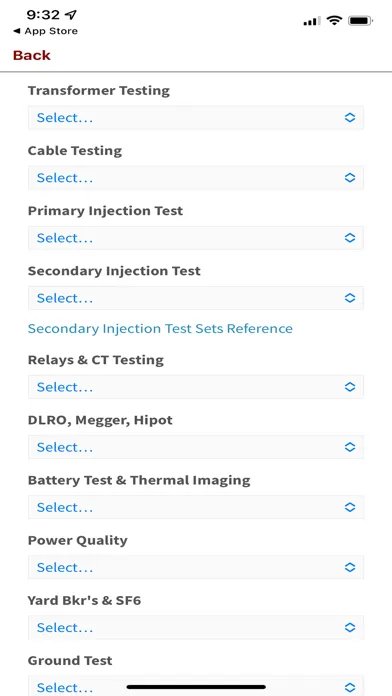Expand the Relays & CT Testing dropdown
Viewport: 392px width, 696px height.
[196, 387]
